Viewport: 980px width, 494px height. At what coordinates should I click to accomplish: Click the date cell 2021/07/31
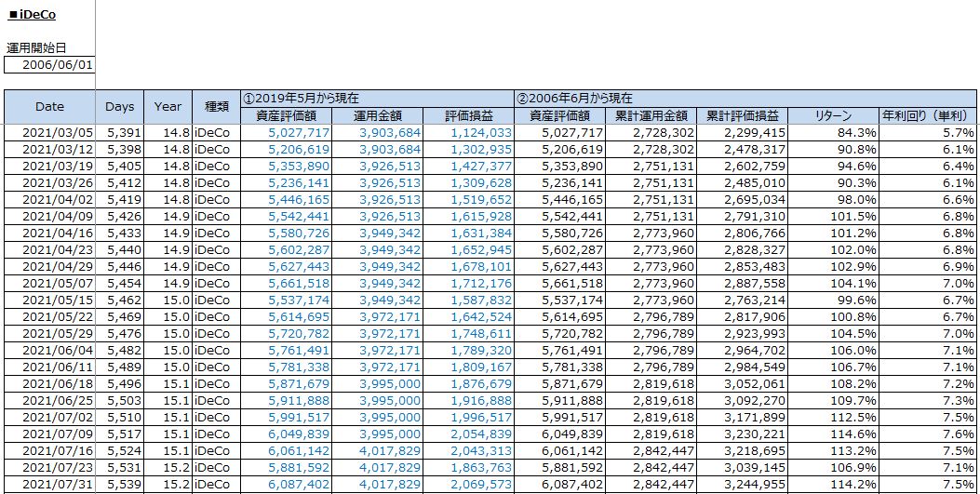56,485
